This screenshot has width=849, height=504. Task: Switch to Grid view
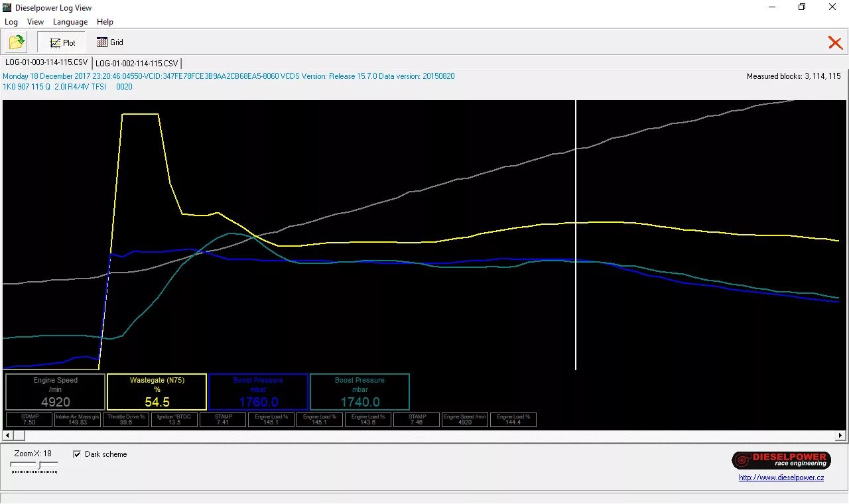tap(110, 42)
